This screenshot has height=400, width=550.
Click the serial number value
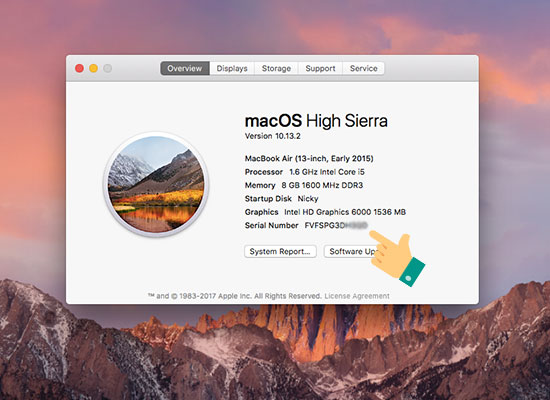point(336,225)
